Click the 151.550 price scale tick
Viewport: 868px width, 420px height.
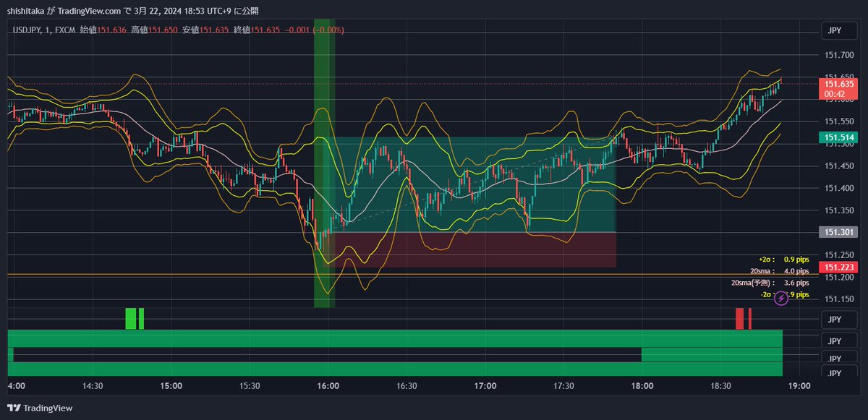[x=838, y=121]
